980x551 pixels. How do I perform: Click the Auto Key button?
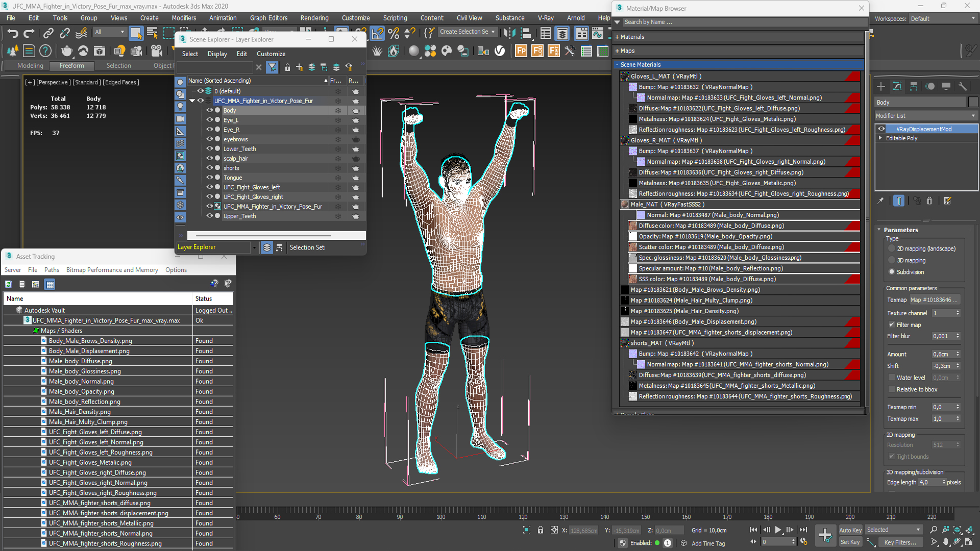pyautogui.click(x=850, y=530)
